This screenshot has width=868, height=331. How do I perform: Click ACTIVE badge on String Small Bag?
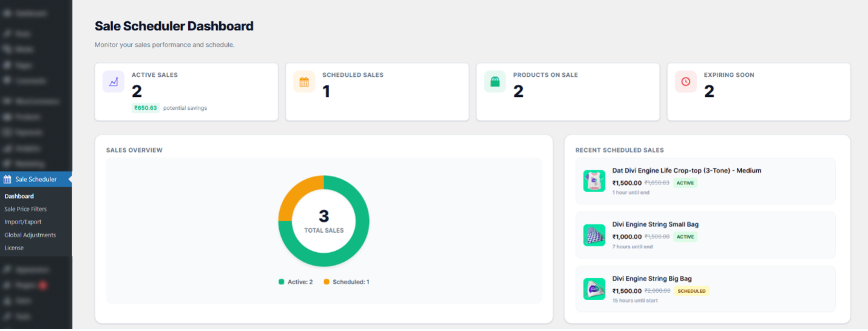click(x=685, y=237)
